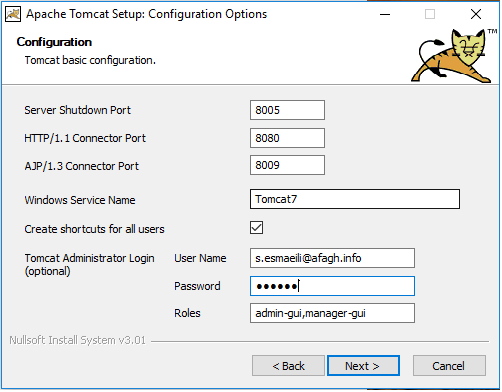Click the Password input field
Screen dimensions: 502x392
[332, 286]
